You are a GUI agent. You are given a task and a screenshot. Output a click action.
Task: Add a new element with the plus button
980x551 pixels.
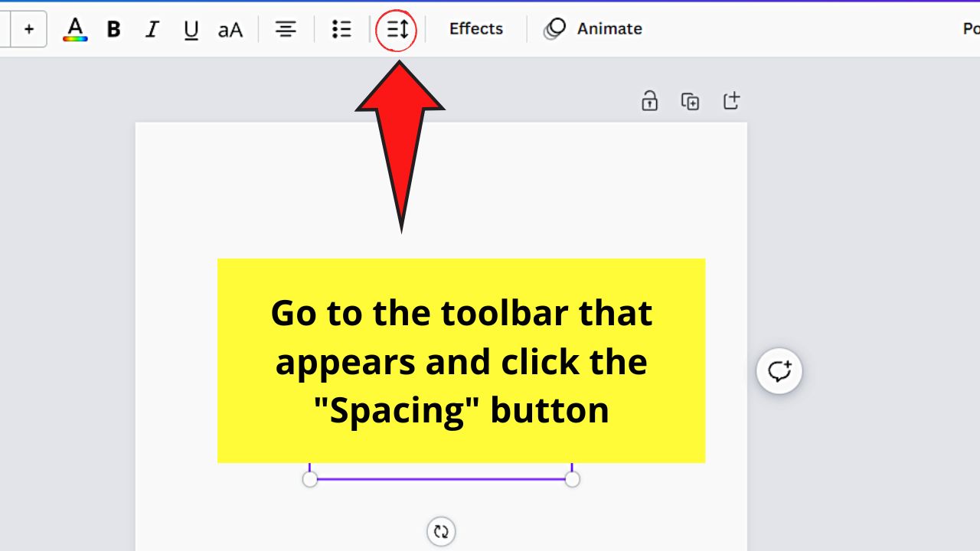pyautogui.click(x=29, y=29)
